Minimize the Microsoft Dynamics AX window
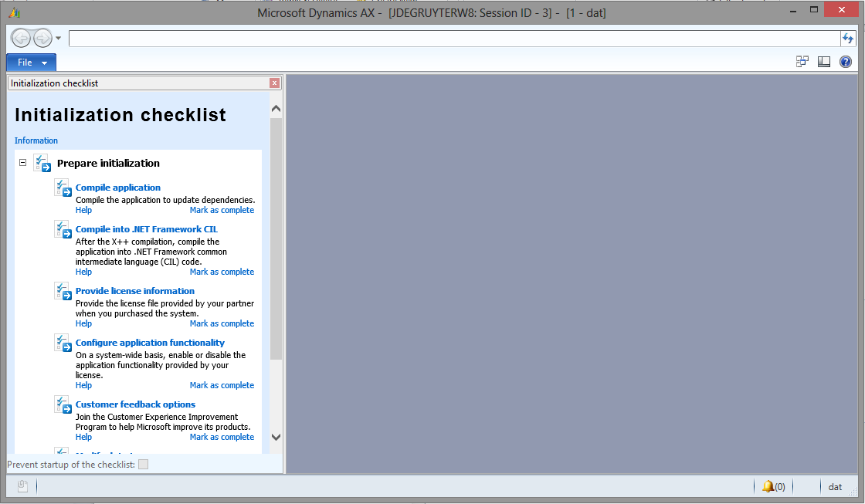865x504 pixels. point(792,11)
